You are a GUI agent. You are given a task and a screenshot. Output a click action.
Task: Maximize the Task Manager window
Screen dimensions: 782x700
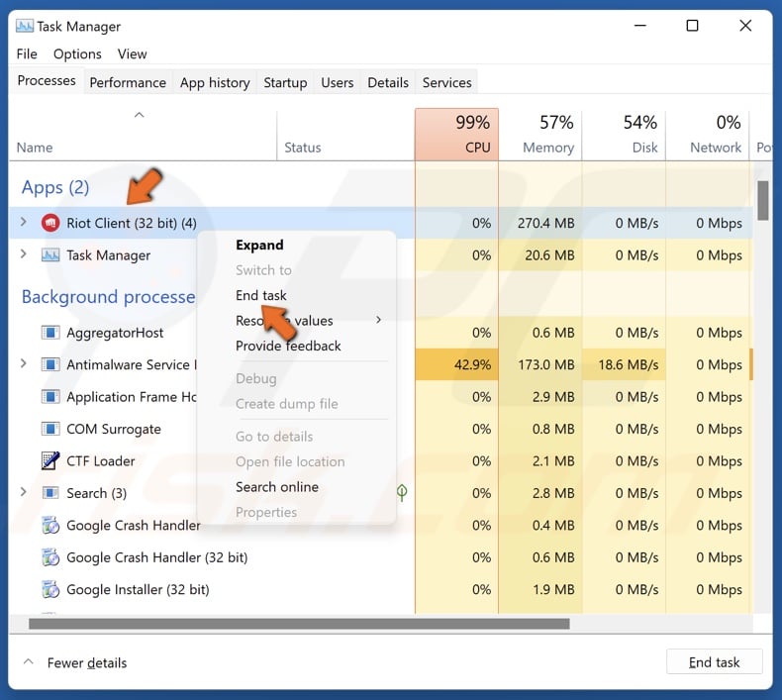tap(692, 26)
